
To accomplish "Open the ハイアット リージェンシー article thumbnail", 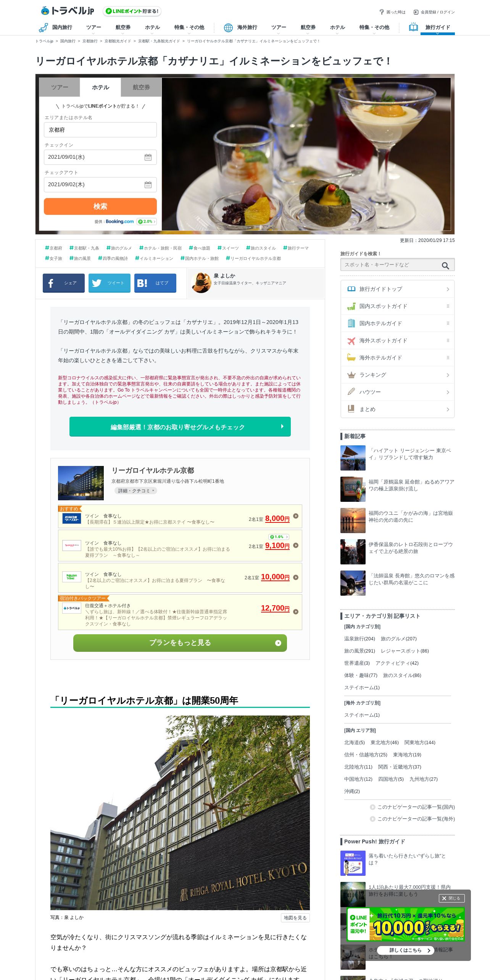I will (x=353, y=458).
